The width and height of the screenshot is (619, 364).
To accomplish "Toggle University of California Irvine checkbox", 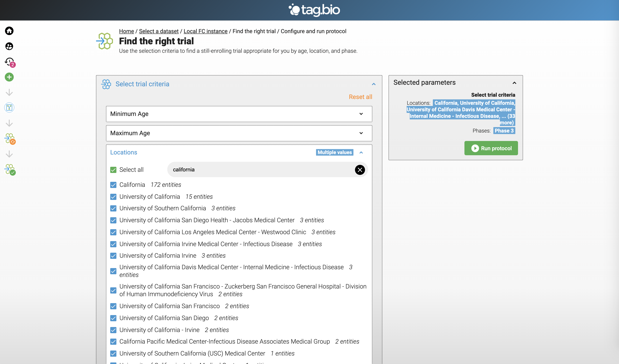I will click(113, 256).
